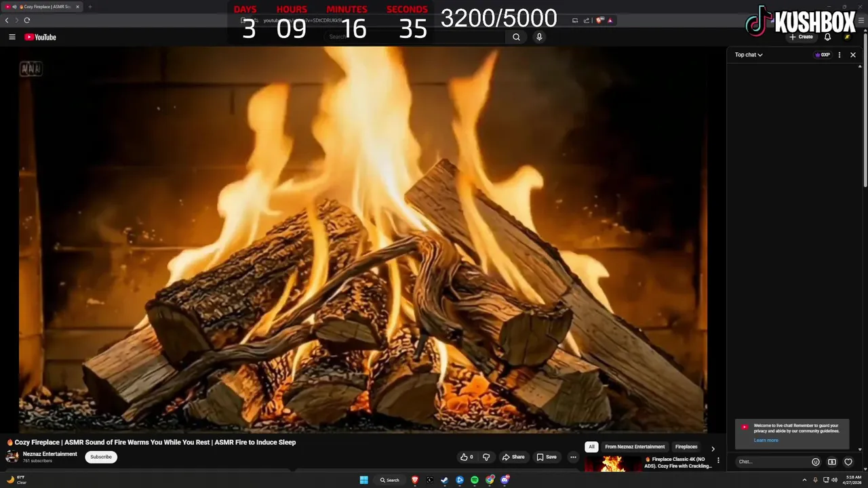Open Neznaz Entertainment channel name

[50, 454]
